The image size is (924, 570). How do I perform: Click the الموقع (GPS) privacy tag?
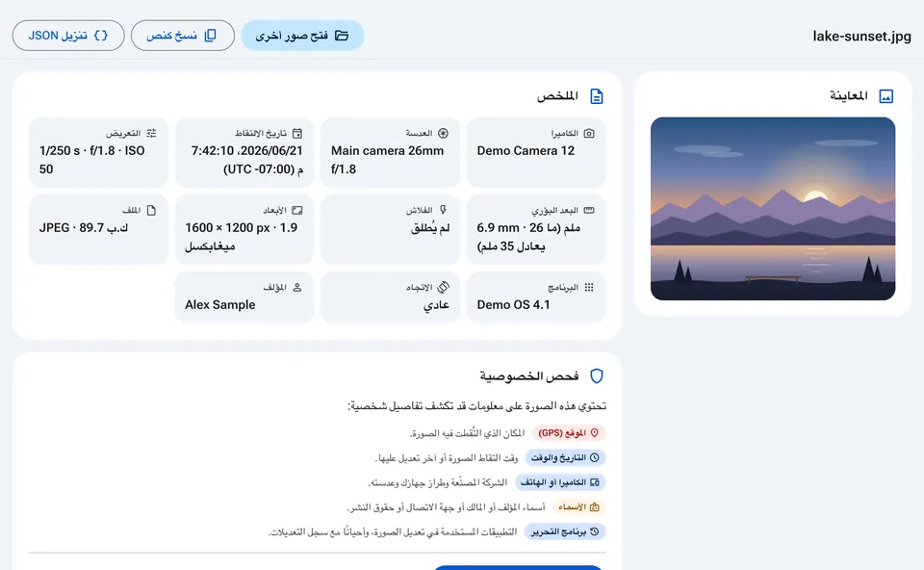[569, 433]
